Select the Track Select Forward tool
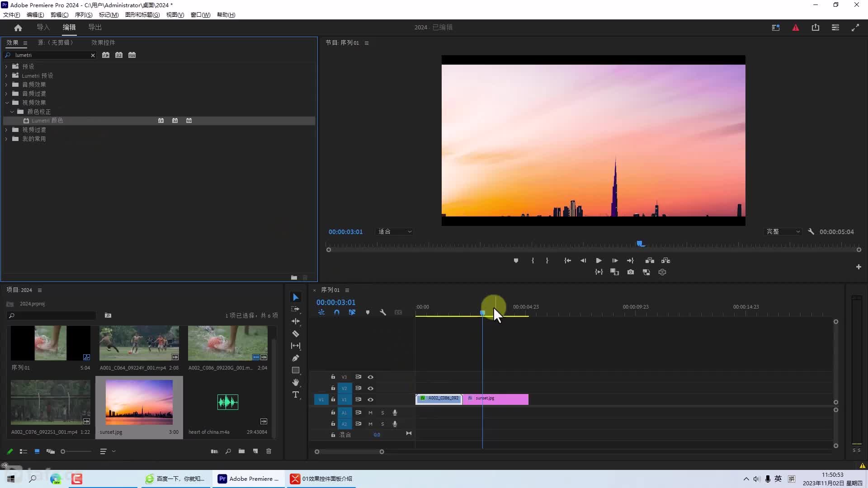868x488 pixels. (296, 309)
